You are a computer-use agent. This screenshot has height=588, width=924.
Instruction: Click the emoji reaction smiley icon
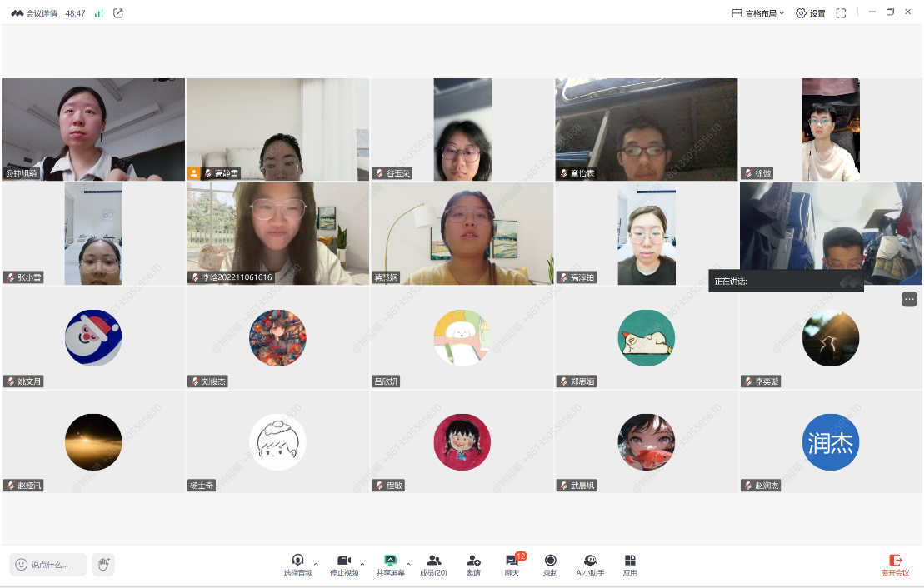tap(22, 565)
